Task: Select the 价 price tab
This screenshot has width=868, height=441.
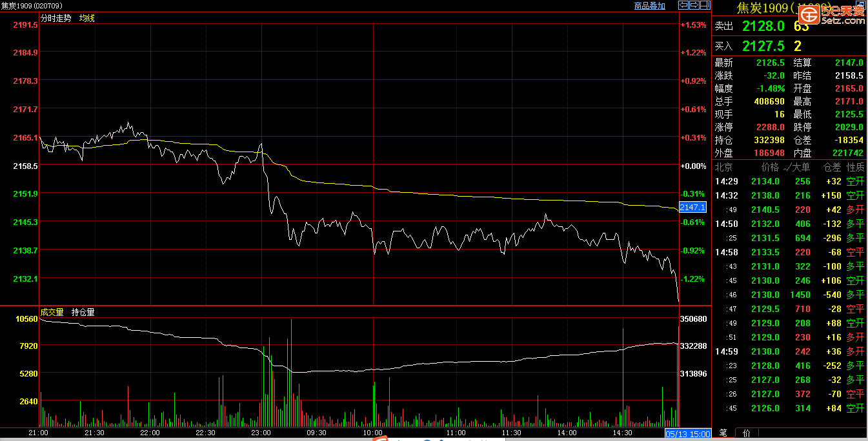Action: tap(746, 433)
